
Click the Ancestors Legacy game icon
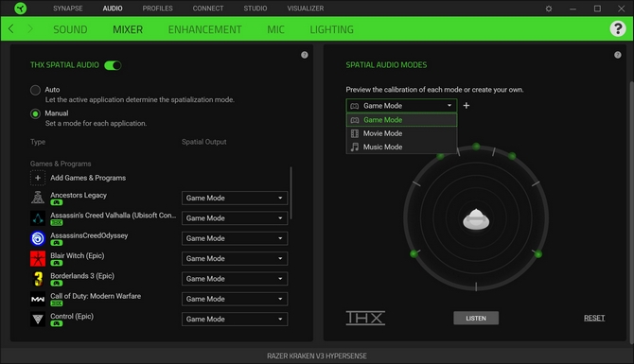point(38,198)
